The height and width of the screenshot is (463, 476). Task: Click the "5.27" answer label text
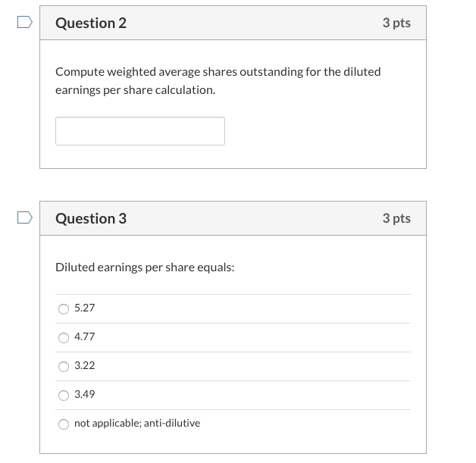coord(85,308)
